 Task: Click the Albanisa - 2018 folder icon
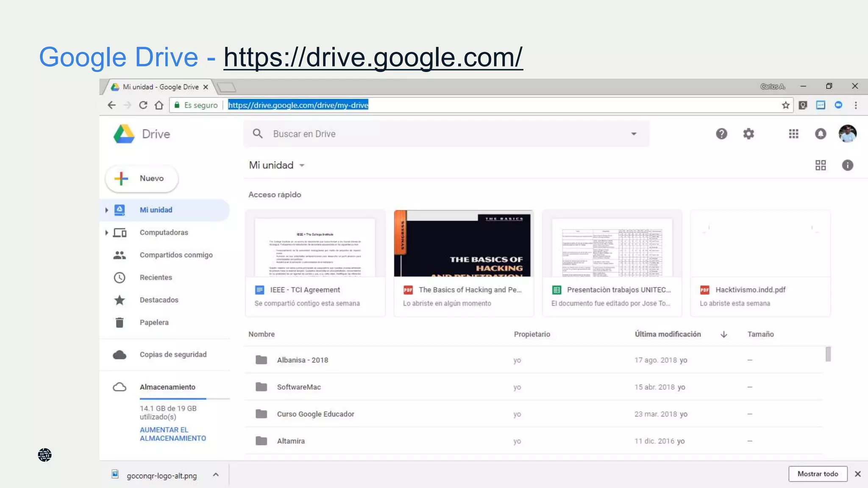(262, 360)
